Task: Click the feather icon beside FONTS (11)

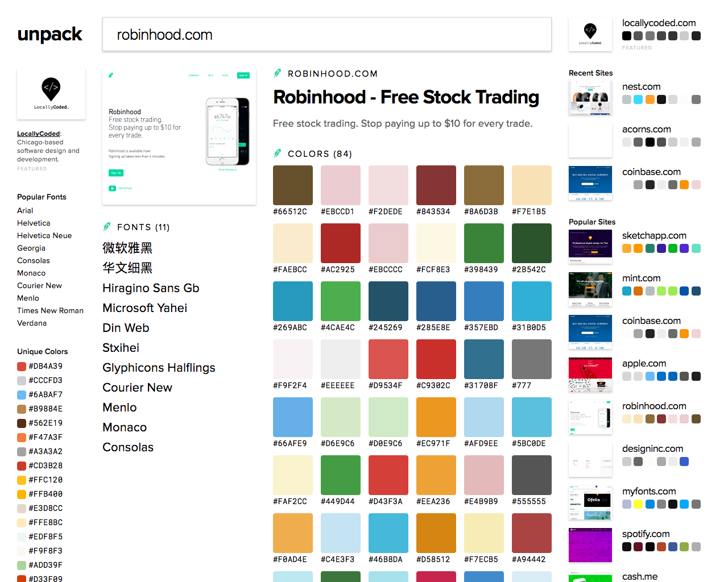Action: click(x=107, y=227)
